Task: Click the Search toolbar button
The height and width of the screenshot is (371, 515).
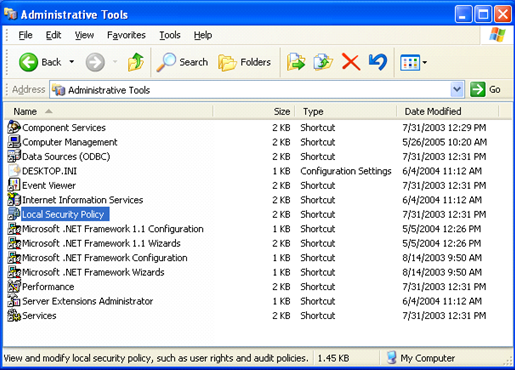Action: click(182, 62)
